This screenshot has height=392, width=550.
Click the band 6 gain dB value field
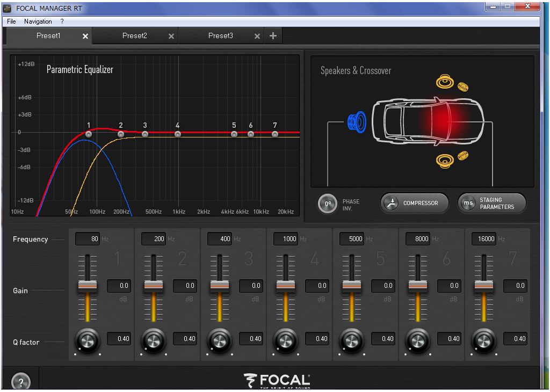coord(450,286)
